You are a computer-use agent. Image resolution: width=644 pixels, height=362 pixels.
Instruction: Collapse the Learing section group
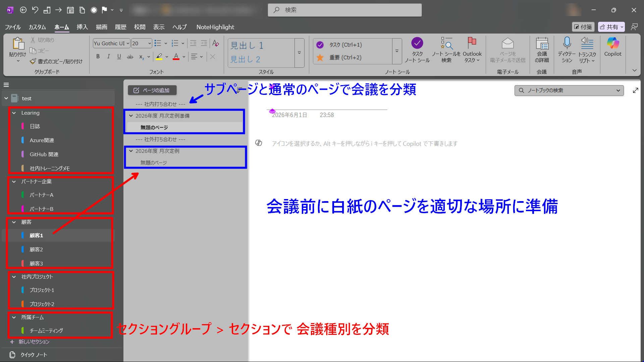(14, 113)
